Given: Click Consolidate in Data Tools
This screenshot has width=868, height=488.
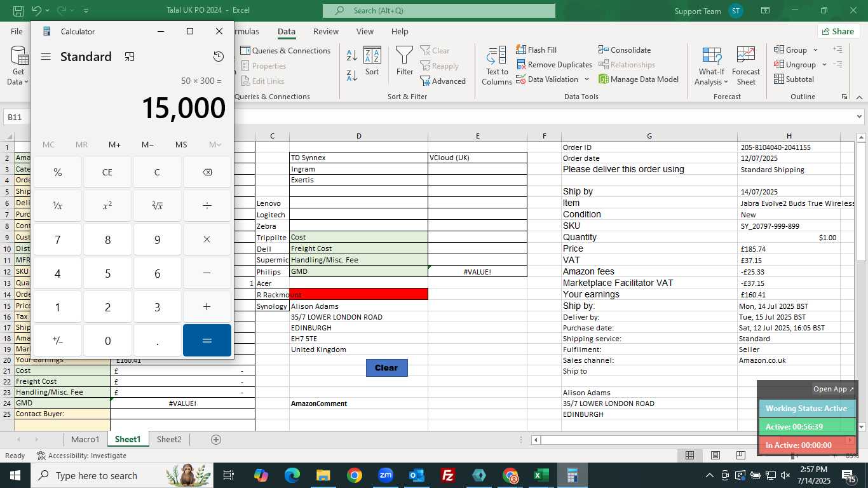Looking at the screenshot, I should 625,50.
